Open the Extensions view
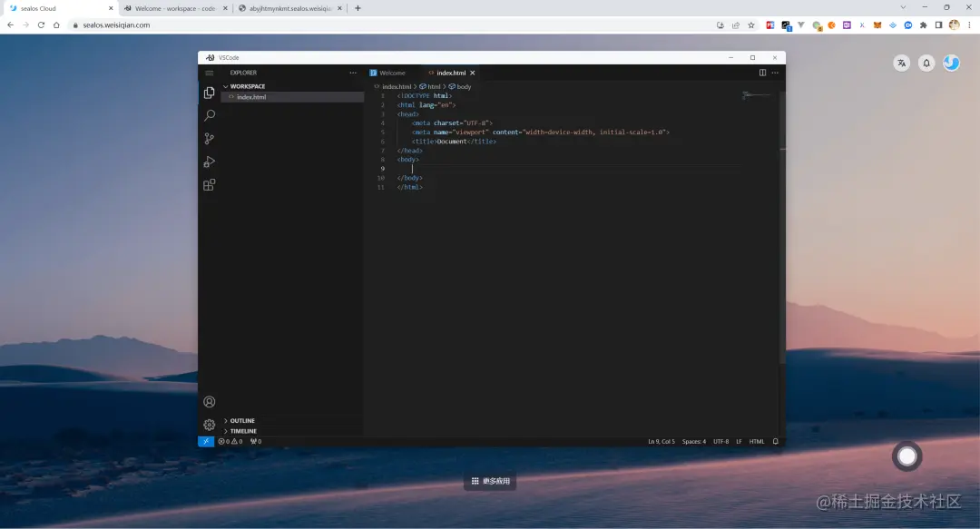 click(210, 185)
